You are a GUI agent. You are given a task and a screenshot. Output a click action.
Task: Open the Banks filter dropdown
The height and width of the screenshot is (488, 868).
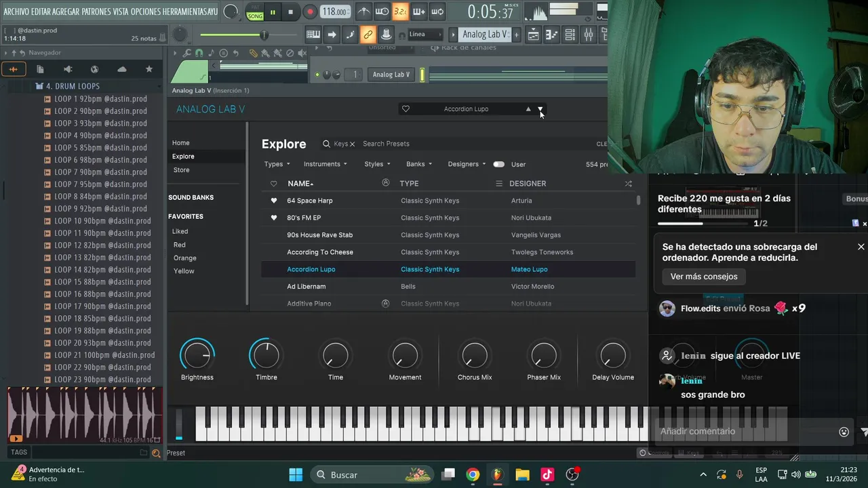[419, 164]
